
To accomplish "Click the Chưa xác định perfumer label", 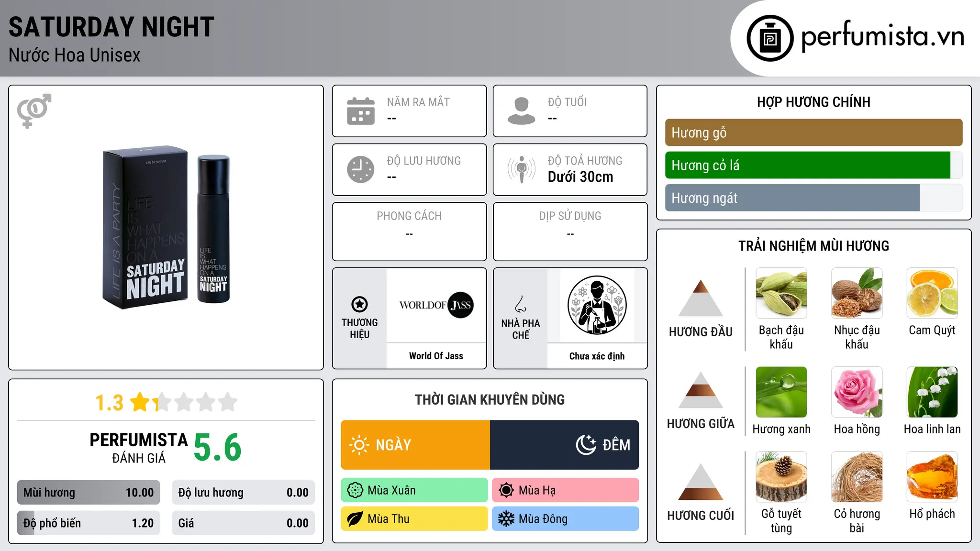I will (x=597, y=356).
